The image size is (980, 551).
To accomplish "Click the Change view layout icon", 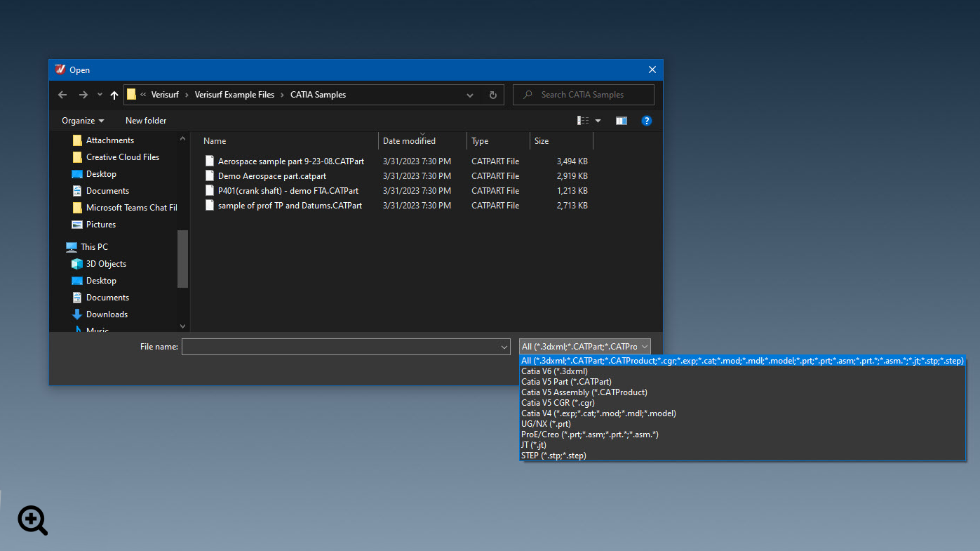I will coord(583,121).
